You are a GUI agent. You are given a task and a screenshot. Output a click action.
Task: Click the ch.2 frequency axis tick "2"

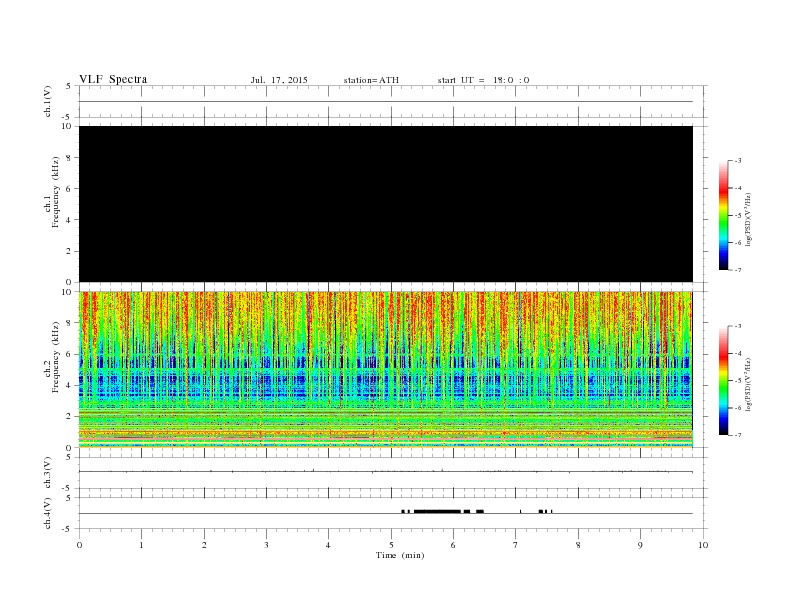pyautogui.click(x=69, y=417)
